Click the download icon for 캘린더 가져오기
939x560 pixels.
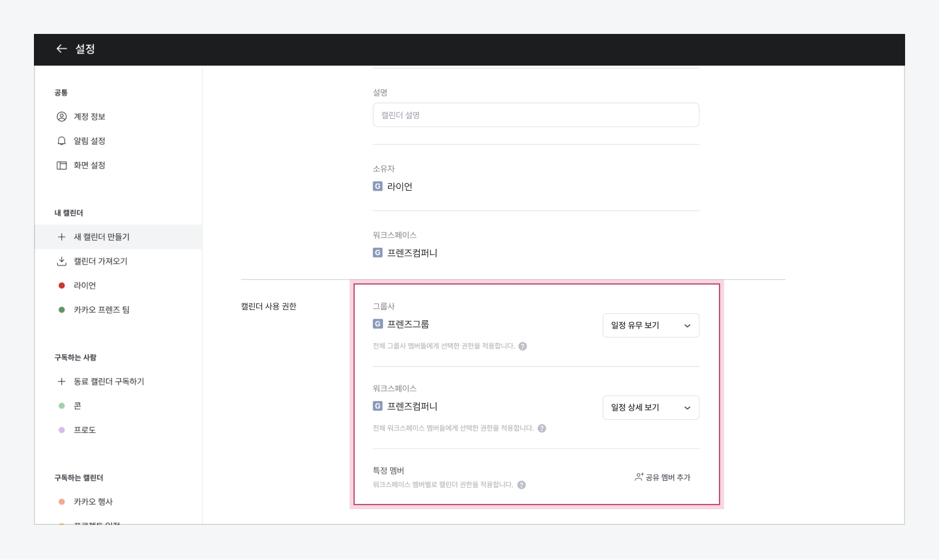(62, 261)
